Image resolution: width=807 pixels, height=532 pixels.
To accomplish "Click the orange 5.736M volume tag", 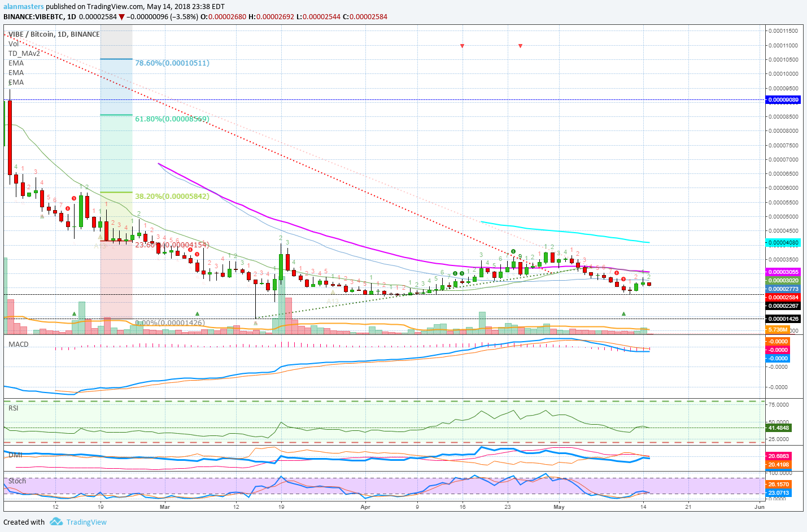I will (778, 330).
